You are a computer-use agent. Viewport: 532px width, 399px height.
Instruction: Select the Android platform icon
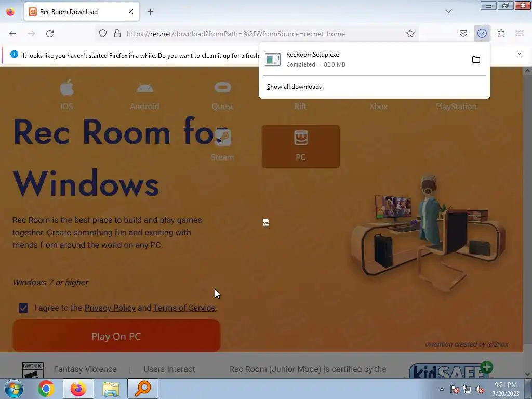pyautogui.click(x=145, y=96)
